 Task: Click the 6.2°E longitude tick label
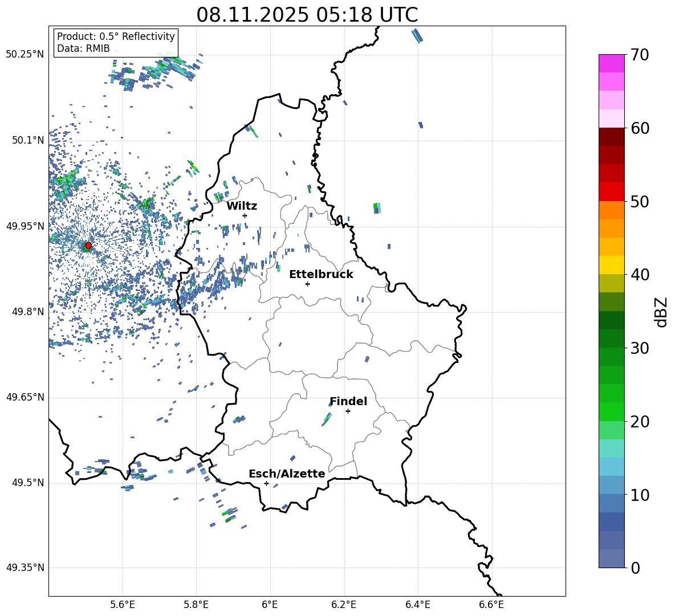tap(344, 605)
